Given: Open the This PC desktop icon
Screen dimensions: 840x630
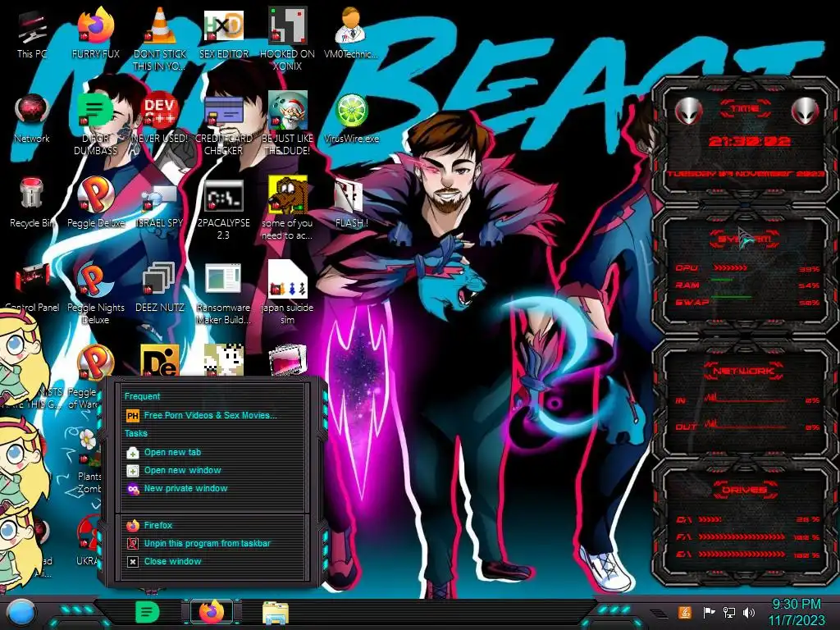Looking at the screenshot, I should 32,33.
